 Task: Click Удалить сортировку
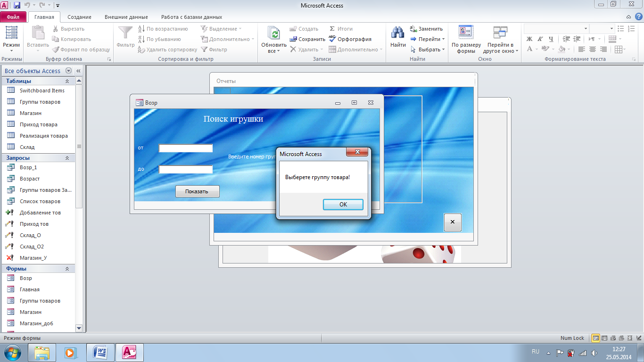(x=167, y=49)
